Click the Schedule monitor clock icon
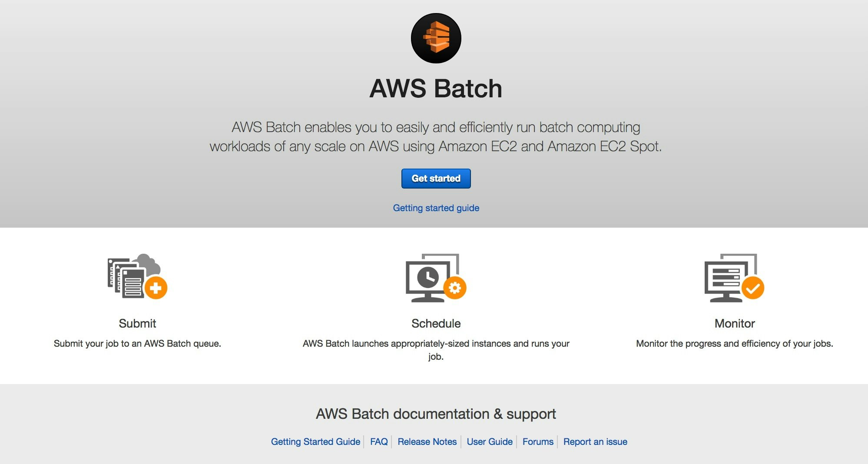The height and width of the screenshot is (464, 868). click(436, 278)
